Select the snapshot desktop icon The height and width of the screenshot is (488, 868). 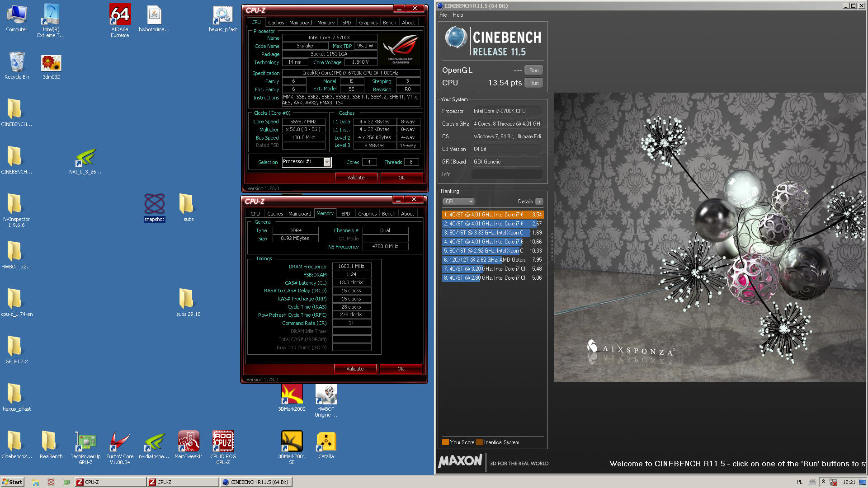pyautogui.click(x=154, y=208)
